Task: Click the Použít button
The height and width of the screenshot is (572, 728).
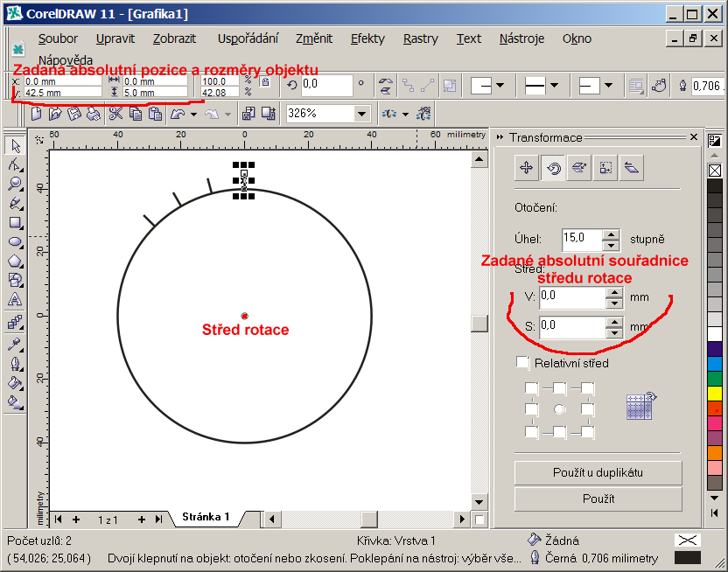Action: pos(598,499)
